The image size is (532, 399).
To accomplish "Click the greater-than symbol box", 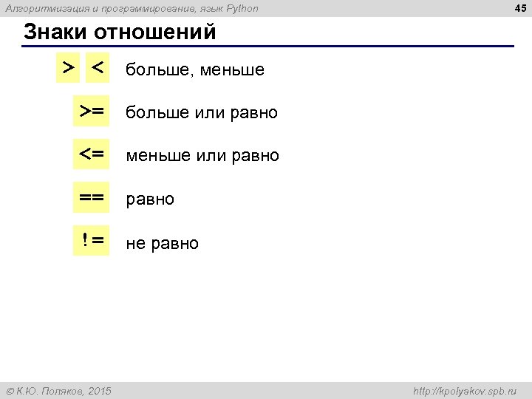I will pyautogui.click(x=68, y=67).
